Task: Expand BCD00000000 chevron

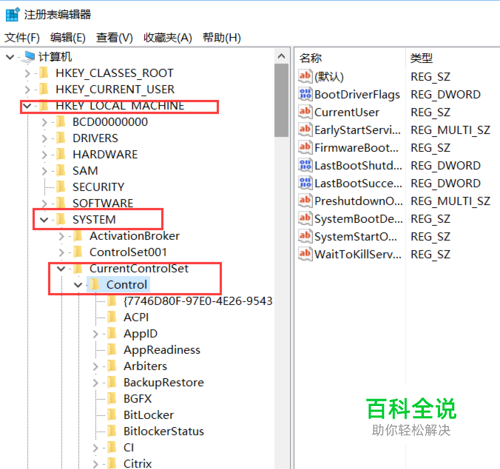Action: point(44,122)
